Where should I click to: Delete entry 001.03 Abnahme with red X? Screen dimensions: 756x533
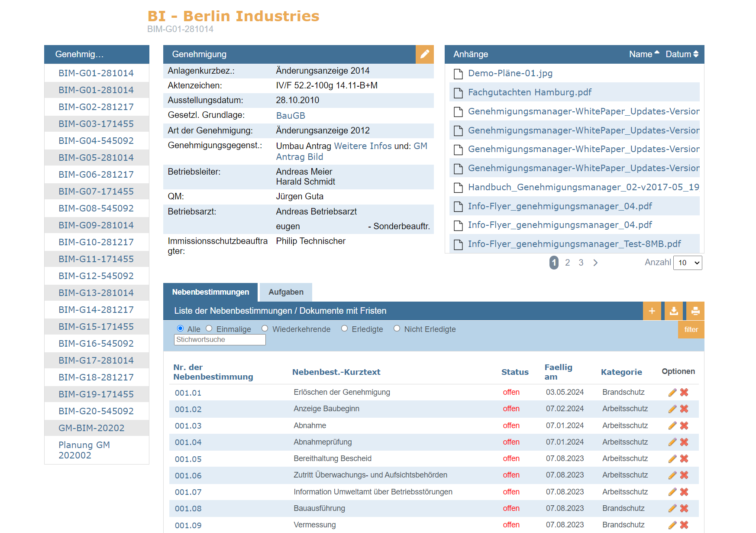coord(684,426)
